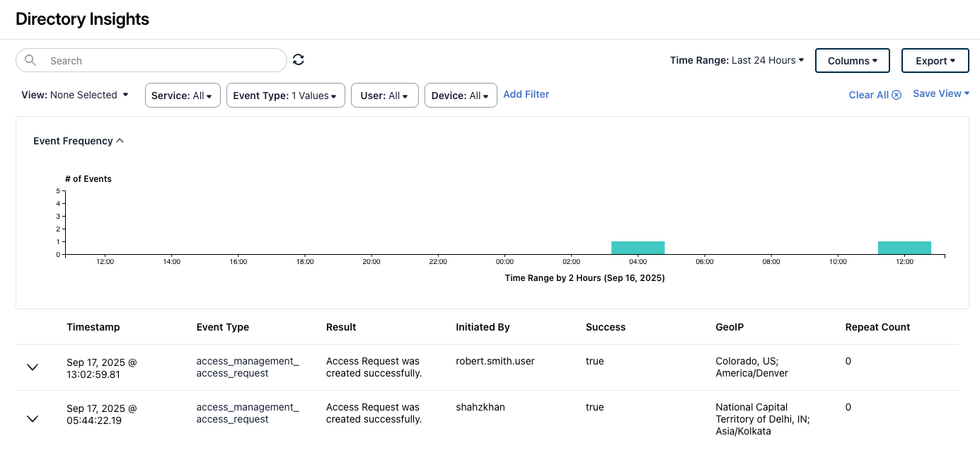Image resolution: width=980 pixels, height=453 pixels.
Task: Click the refresh events icon
Action: (x=298, y=59)
